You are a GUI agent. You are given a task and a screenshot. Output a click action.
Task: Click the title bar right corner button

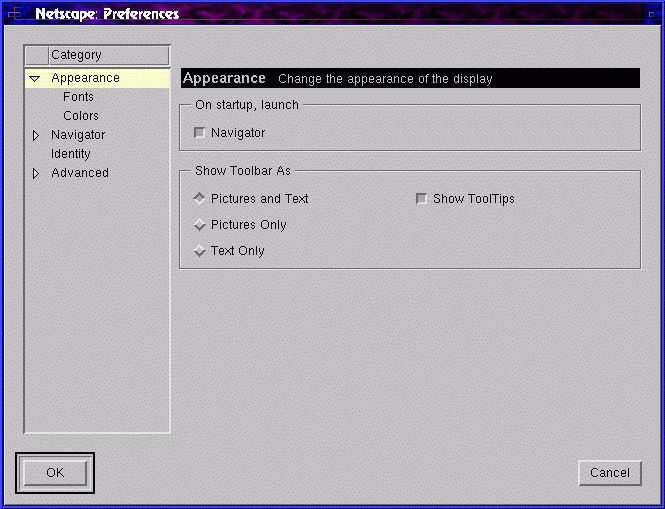click(x=651, y=14)
